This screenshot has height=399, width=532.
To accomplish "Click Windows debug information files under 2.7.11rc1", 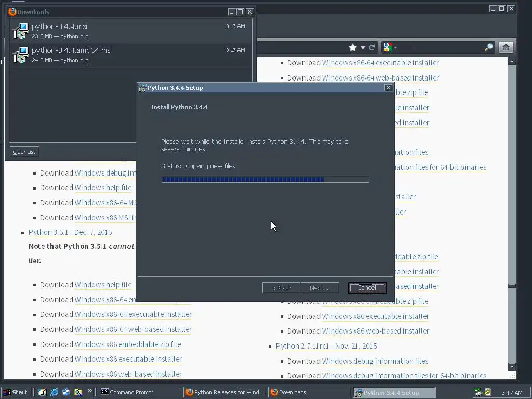I will click(x=375, y=361).
